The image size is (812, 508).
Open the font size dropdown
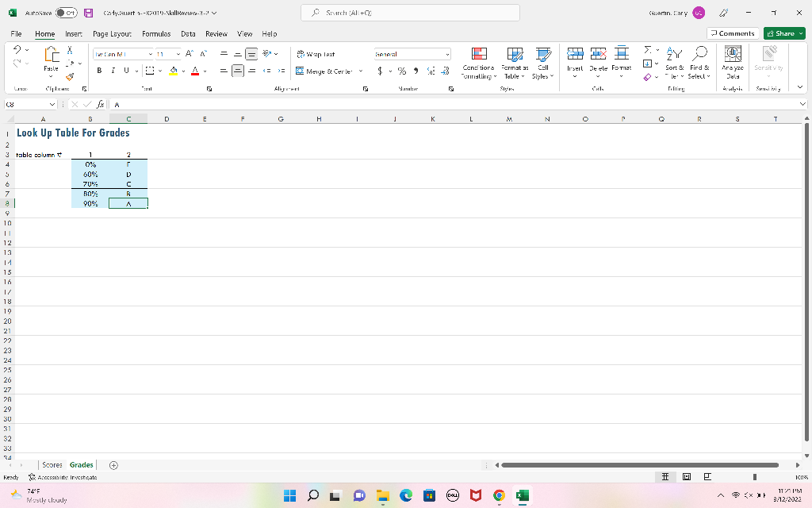click(x=178, y=54)
